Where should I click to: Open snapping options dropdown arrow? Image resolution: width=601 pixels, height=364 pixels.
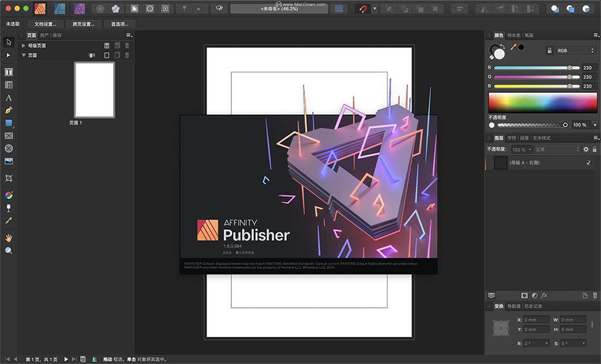375,8
